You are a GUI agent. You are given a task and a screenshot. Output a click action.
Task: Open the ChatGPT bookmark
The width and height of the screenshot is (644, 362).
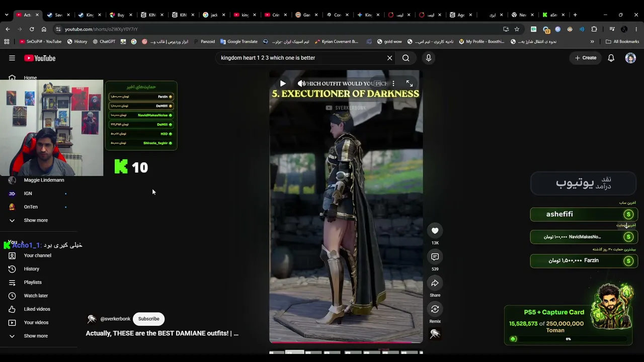(x=104, y=42)
